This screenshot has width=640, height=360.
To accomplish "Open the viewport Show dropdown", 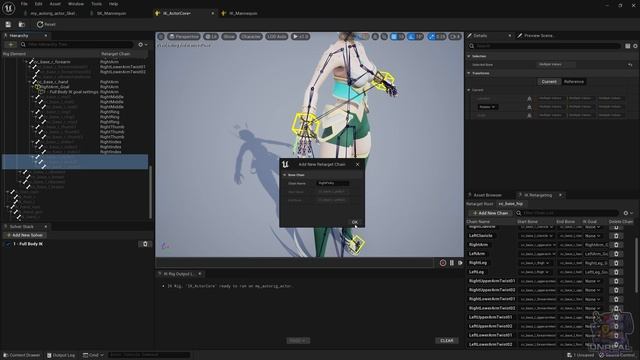I will (x=229, y=37).
